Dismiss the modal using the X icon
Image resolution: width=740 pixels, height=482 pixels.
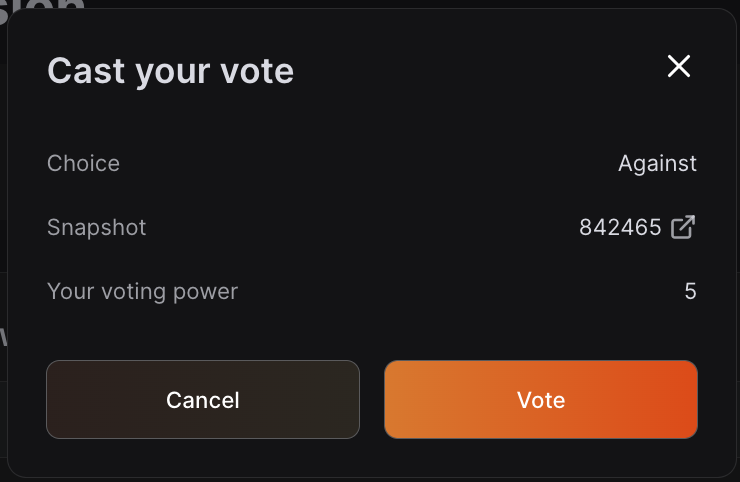(x=679, y=67)
